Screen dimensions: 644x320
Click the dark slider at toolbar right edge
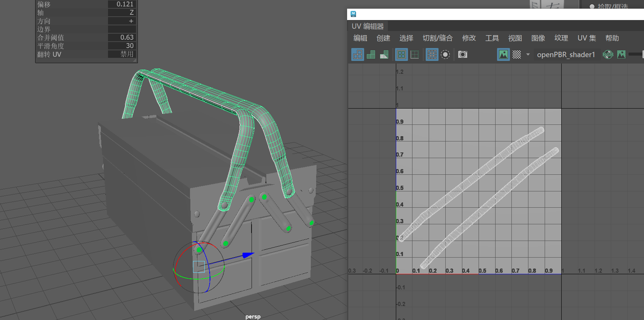(636, 54)
